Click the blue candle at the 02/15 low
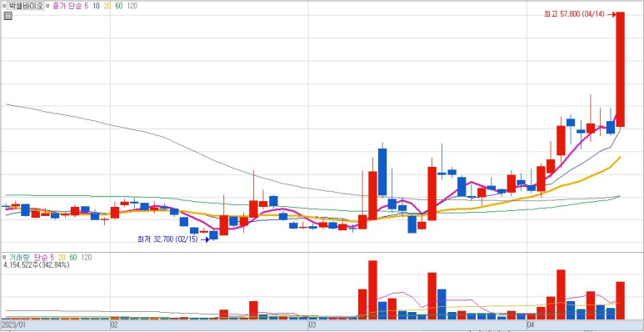This screenshot has width=644, height=332. coord(213,235)
